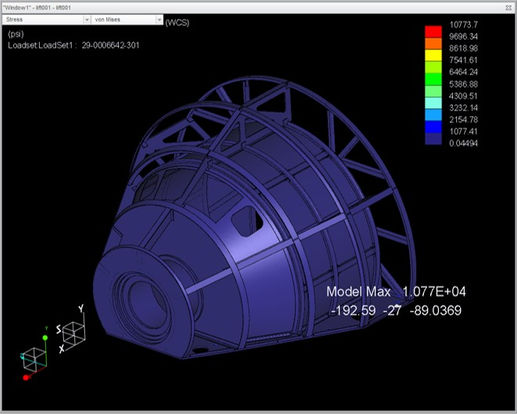Click the Loadset LoadSet1 label text
This screenshot has height=414, width=517.
tap(73, 45)
